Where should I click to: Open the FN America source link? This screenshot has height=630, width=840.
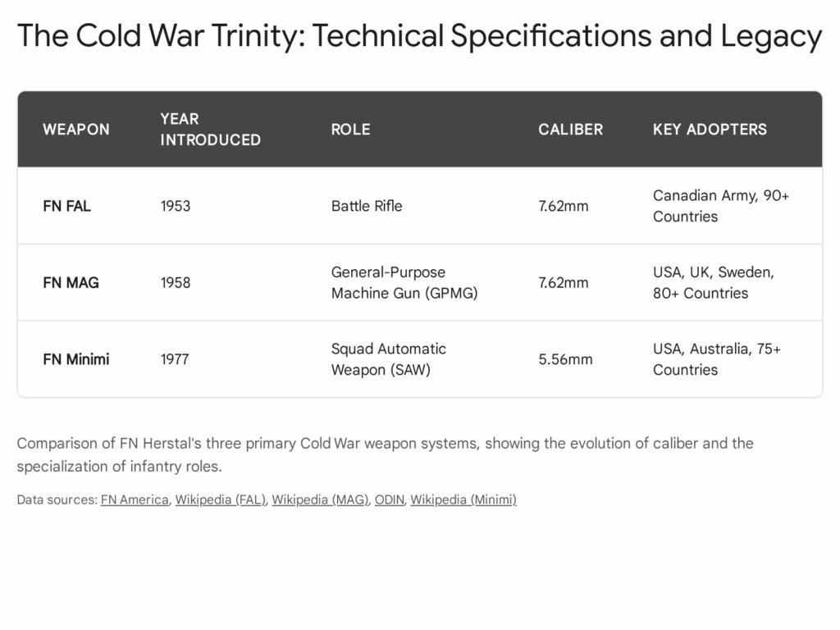coord(135,500)
